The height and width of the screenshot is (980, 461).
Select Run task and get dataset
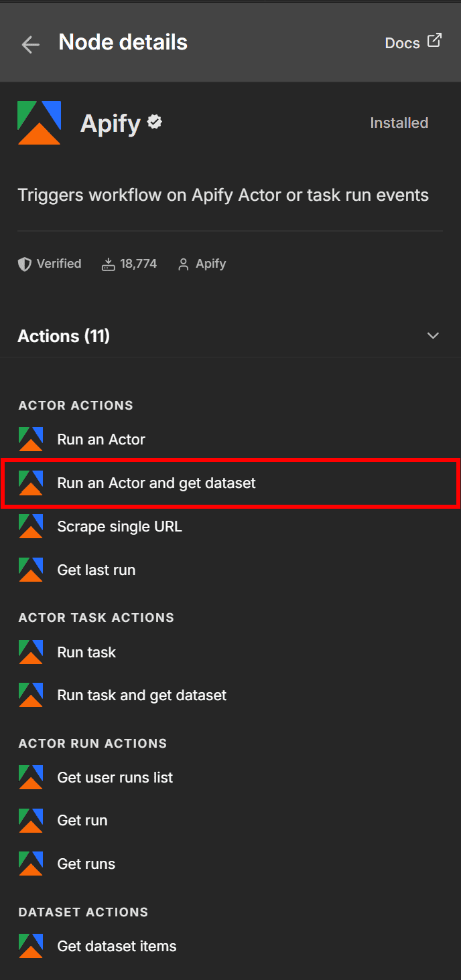pyautogui.click(x=230, y=696)
